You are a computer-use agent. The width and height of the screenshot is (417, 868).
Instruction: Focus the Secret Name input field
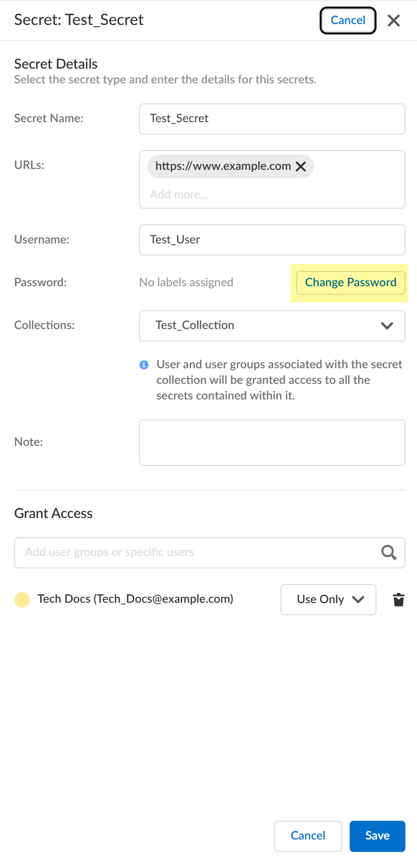point(272,119)
